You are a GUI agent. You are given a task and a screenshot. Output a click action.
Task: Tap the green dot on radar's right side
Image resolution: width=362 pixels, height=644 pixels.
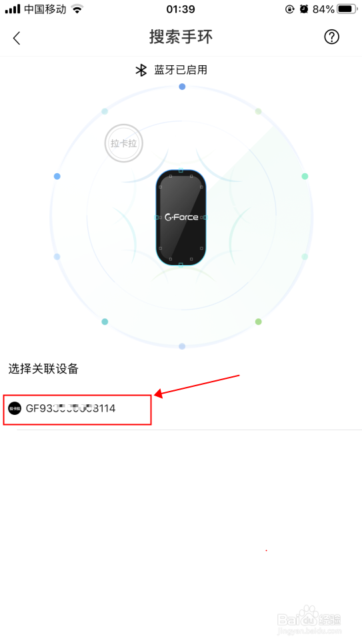[x=305, y=176]
